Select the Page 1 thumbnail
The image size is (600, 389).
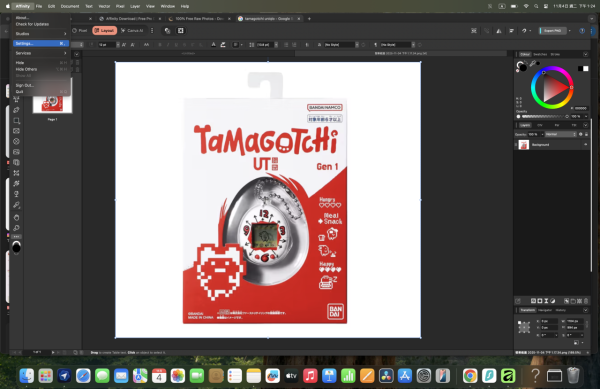[x=52, y=103]
